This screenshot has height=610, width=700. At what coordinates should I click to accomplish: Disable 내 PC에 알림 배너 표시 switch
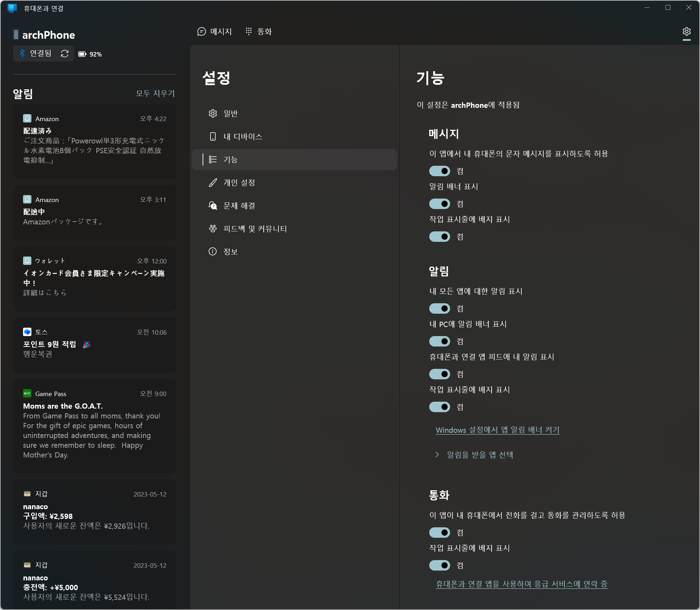439,341
